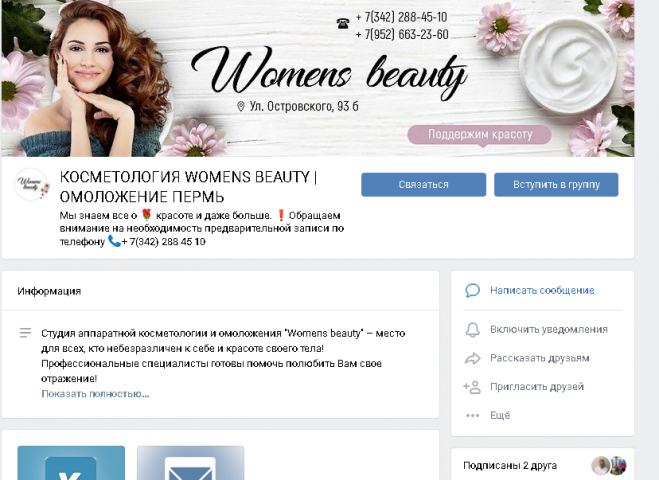Click the description lines icon
Image resolution: width=659 pixels, height=480 pixels.
pos(25,333)
